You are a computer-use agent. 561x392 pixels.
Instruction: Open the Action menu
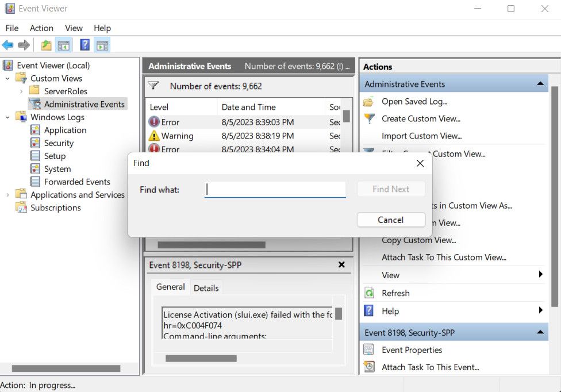41,28
